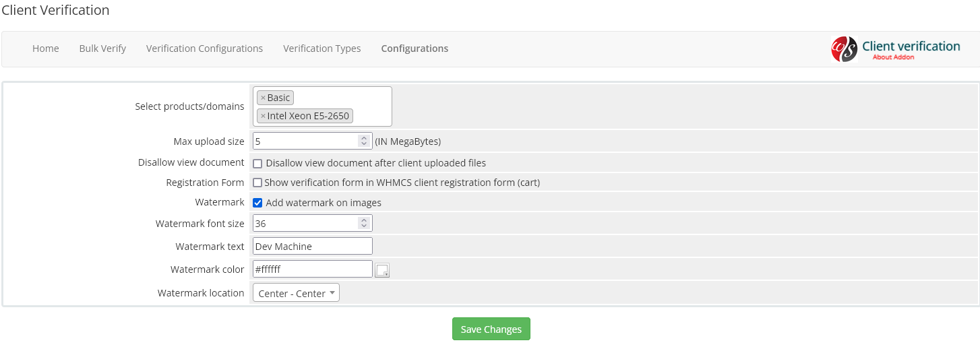The image size is (980, 351).
Task: Decrease the watermark font size
Action: coord(364,226)
